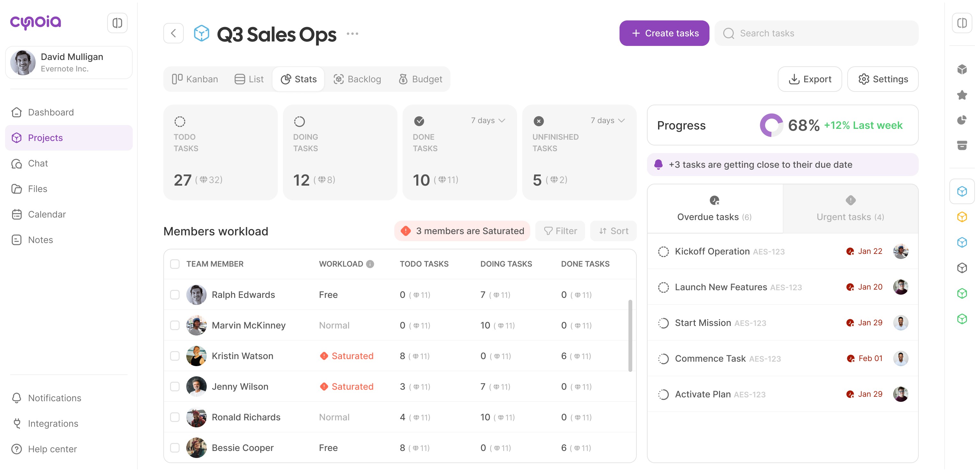Check the box for Ralph Edwards
This screenshot has height=472, width=980.
[174, 295]
